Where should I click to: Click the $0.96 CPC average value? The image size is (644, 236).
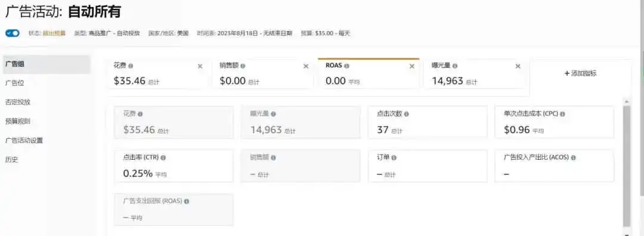(516, 130)
